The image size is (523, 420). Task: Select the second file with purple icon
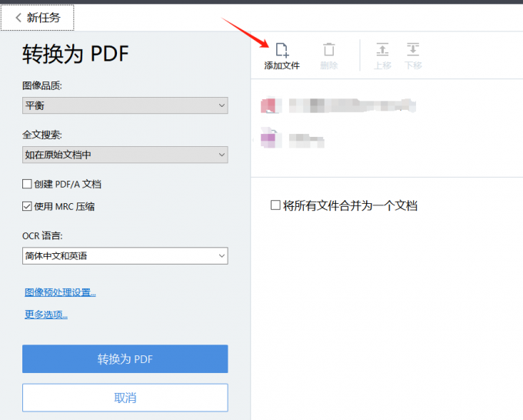tap(292, 139)
